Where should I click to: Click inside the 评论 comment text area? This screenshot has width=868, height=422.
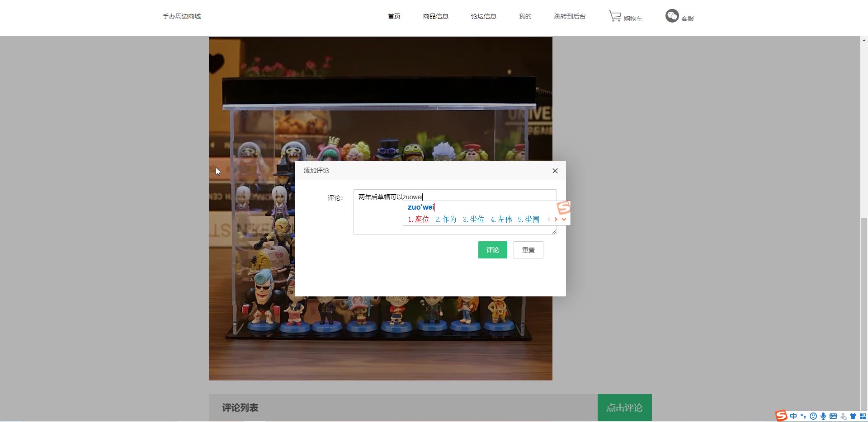pos(455,212)
